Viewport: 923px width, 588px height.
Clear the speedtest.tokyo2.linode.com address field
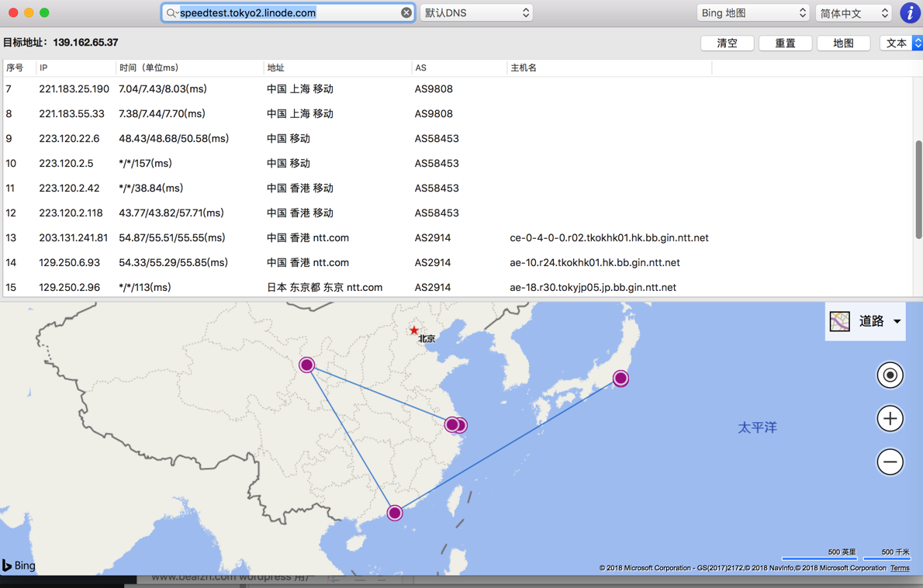pos(406,12)
